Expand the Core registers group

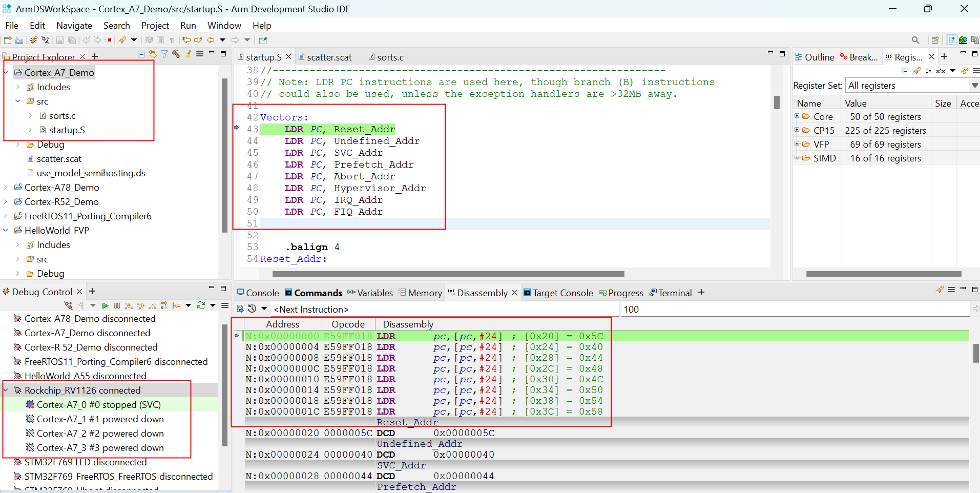click(797, 116)
